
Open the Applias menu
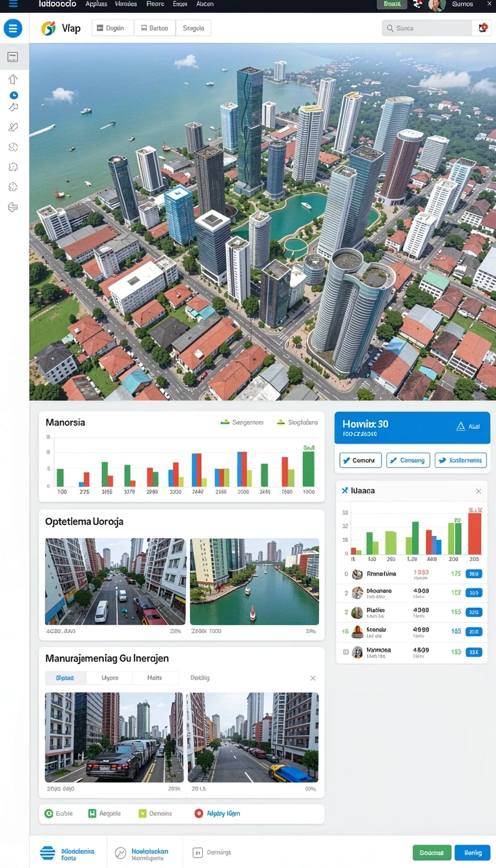point(96,4)
